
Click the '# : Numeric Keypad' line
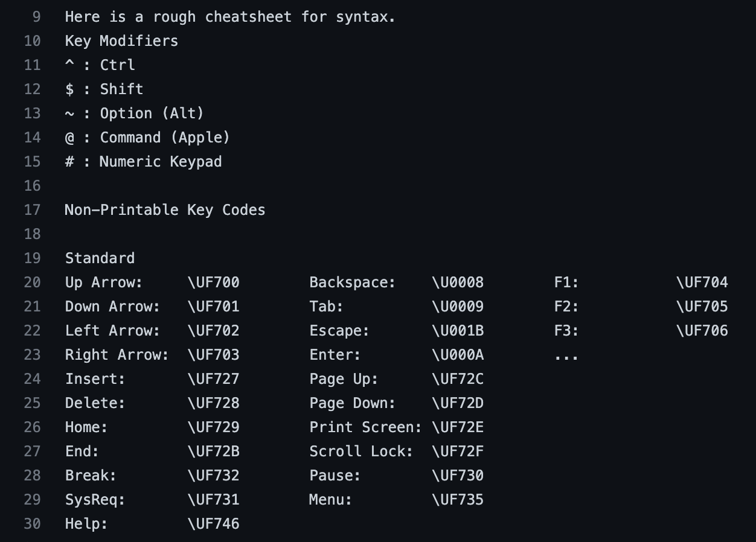click(x=143, y=162)
